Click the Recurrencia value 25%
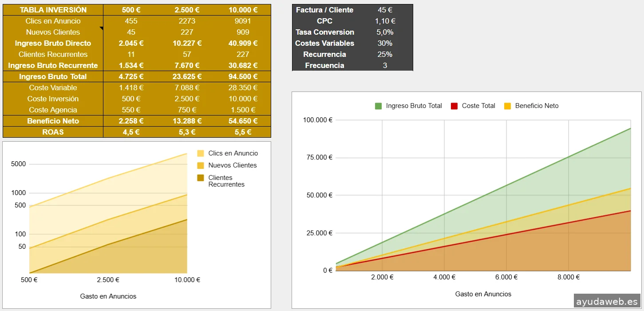 [385, 54]
